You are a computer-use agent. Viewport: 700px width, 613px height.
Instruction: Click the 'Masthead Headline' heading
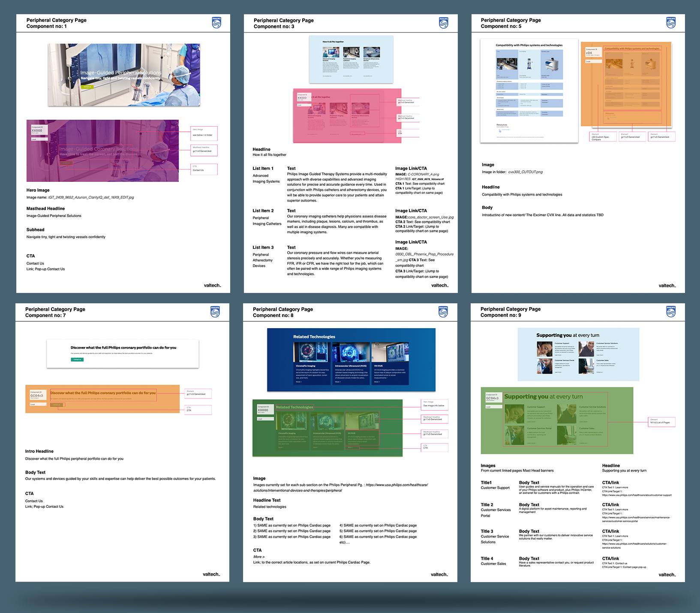[45, 208]
